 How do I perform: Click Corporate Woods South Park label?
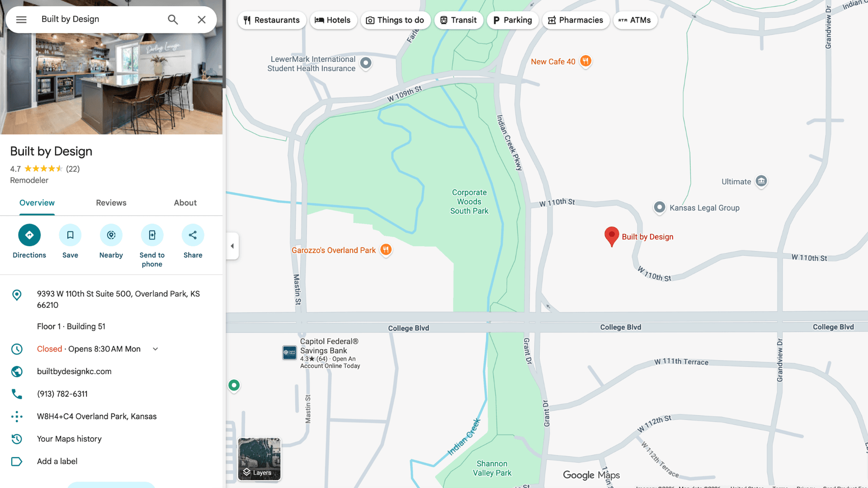click(469, 202)
